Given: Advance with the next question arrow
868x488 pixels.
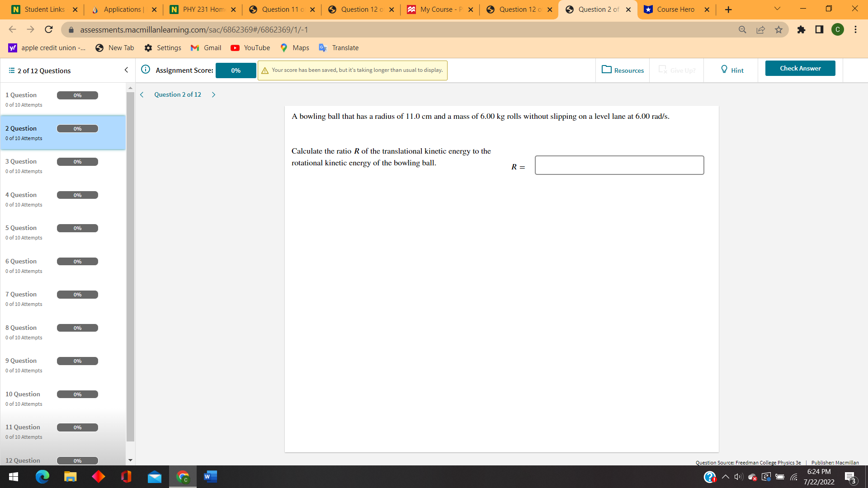Looking at the screenshot, I should (213, 94).
